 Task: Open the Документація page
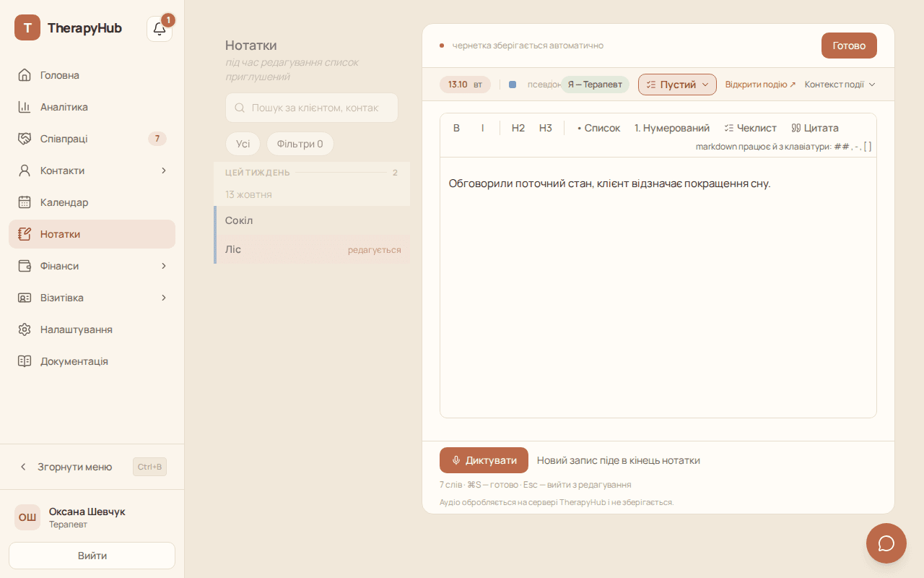pyautogui.click(x=92, y=361)
